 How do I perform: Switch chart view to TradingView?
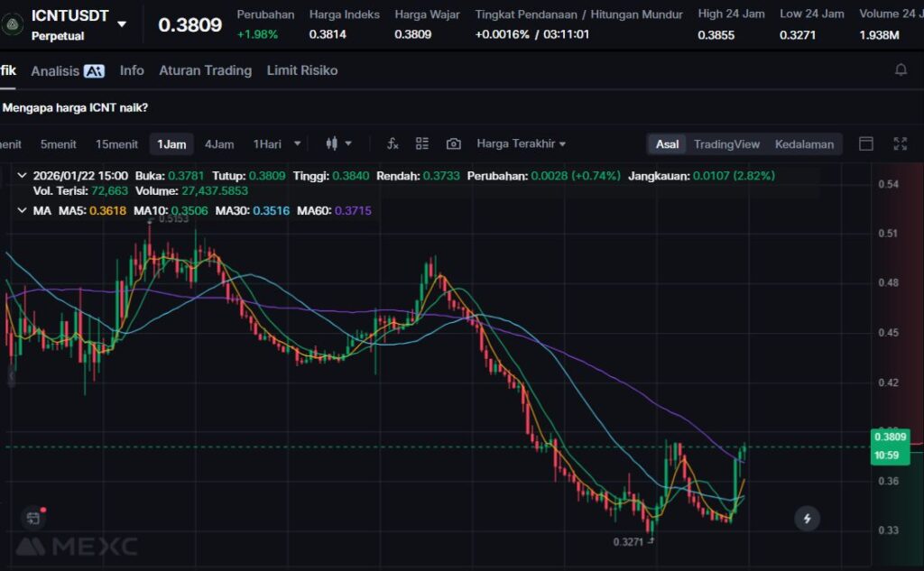(726, 144)
